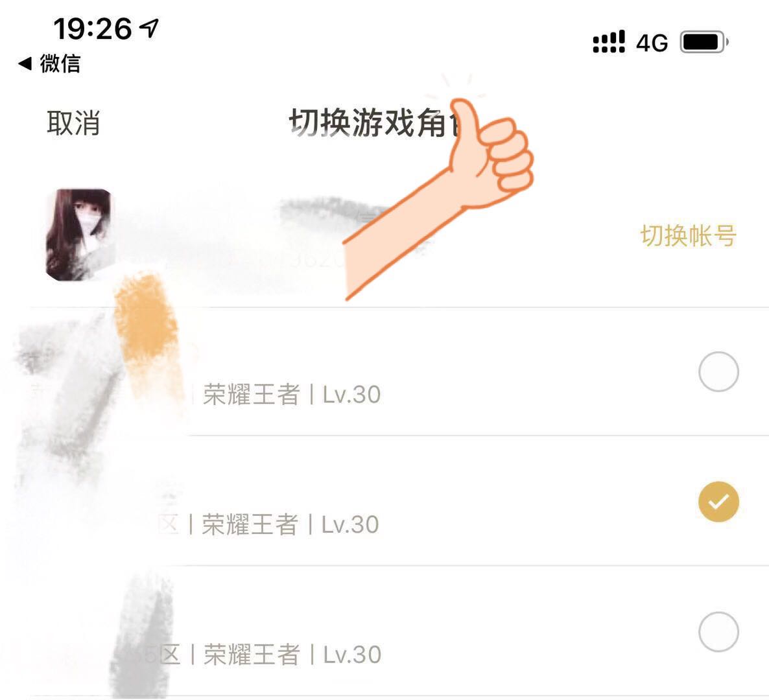Choose the second 区 | 荣耀王者 Lv.30 row
Image resolution: width=769 pixels, height=700 pixels.
384,501
